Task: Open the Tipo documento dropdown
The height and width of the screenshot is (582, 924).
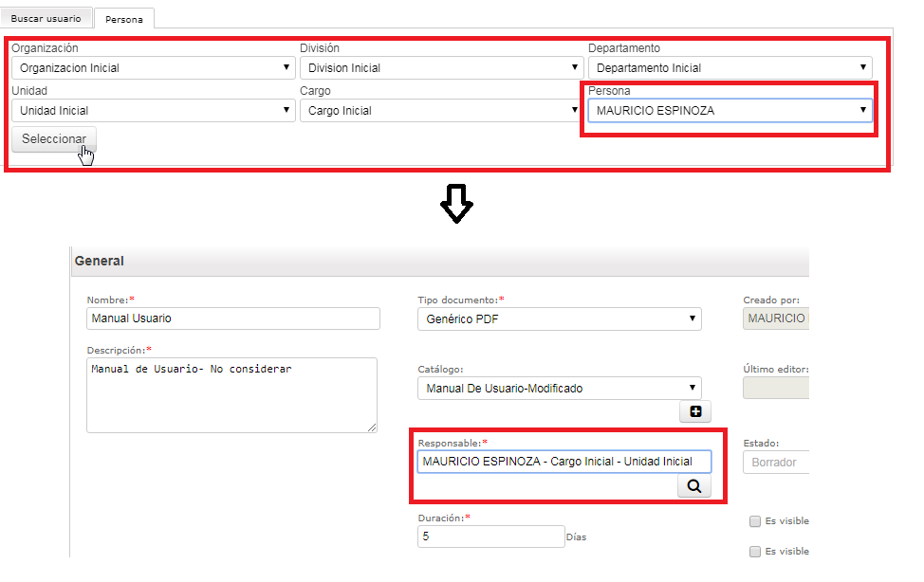Action: tap(559, 318)
